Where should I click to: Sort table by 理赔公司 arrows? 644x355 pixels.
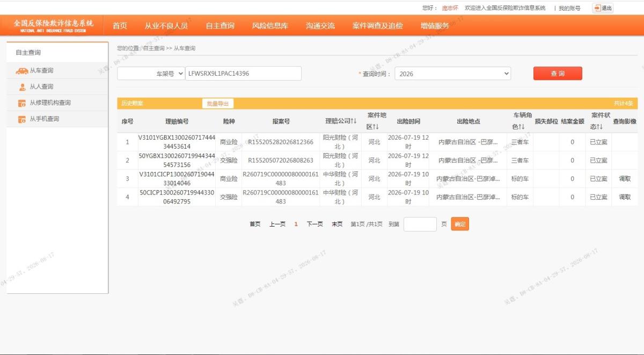tap(354, 121)
